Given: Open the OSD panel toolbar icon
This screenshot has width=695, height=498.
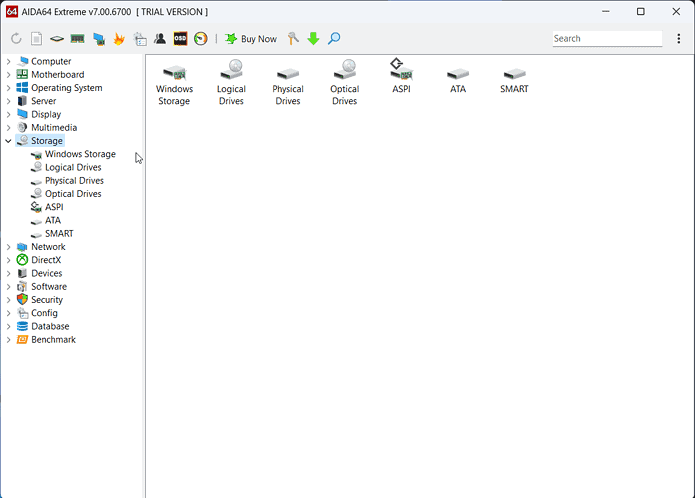Looking at the screenshot, I should (181, 39).
